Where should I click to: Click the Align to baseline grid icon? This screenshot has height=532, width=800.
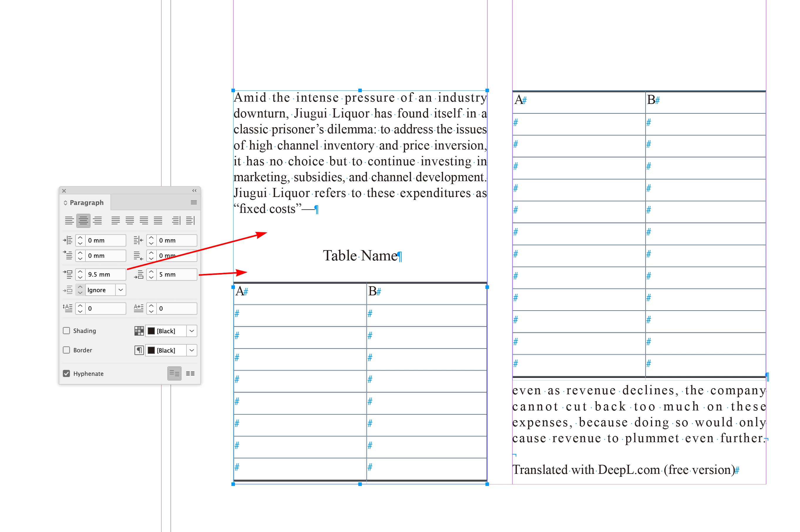tap(190, 373)
